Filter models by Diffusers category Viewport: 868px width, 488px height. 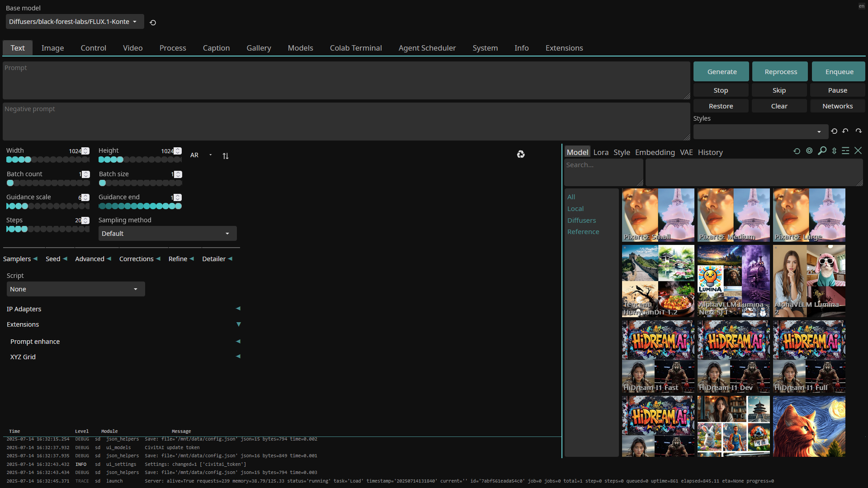pyautogui.click(x=581, y=221)
